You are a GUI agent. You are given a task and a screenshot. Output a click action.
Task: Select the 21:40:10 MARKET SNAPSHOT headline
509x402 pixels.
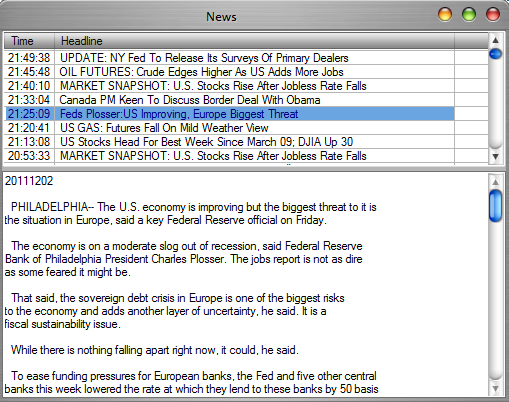(229, 86)
